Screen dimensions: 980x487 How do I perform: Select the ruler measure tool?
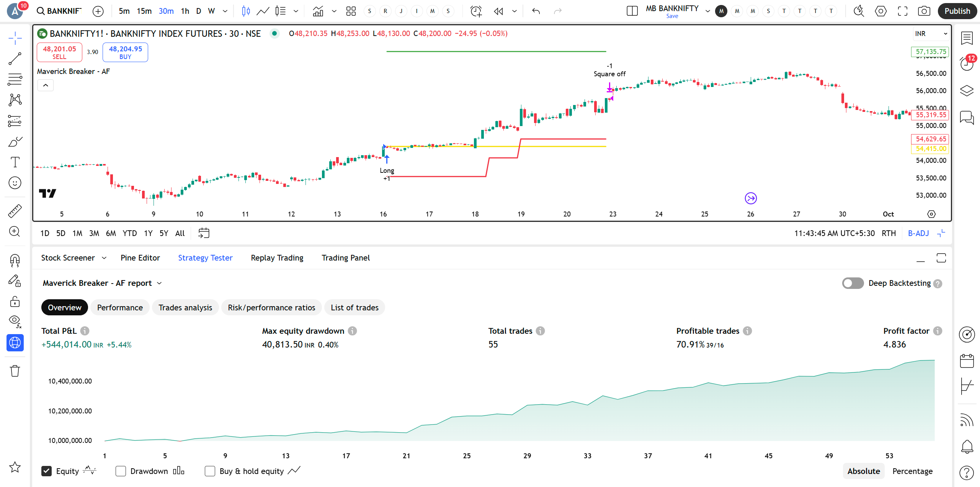tap(15, 211)
